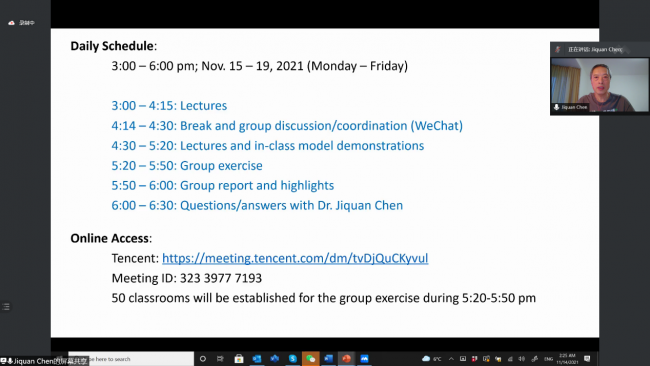The image size is (650, 366).
Task: Open Outlook from the taskbar
Action: tap(257, 359)
